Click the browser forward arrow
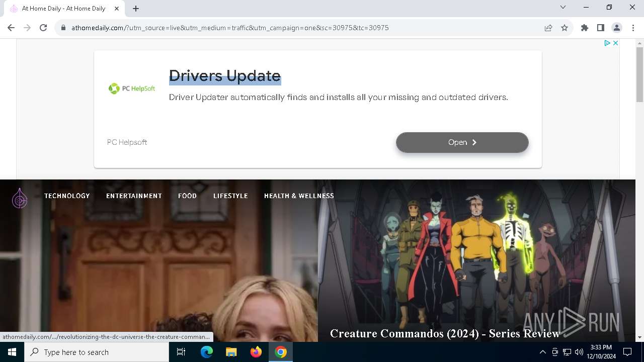The width and height of the screenshot is (644, 362). 27,28
